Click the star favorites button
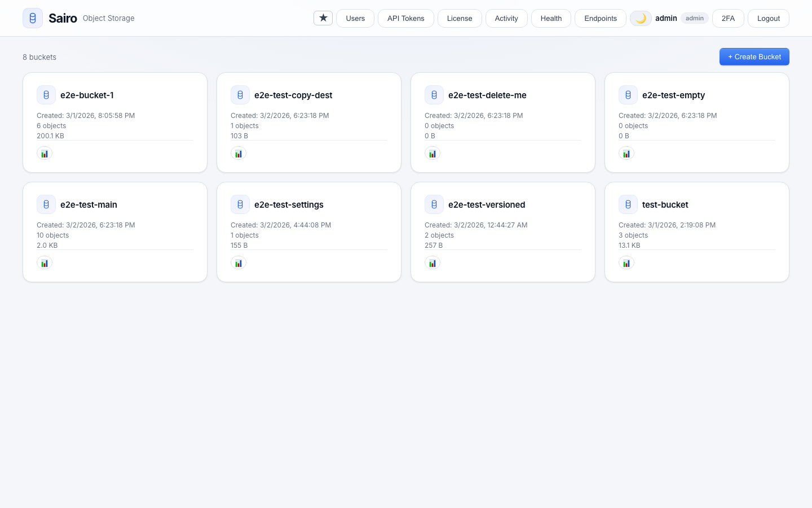 (x=323, y=18)
